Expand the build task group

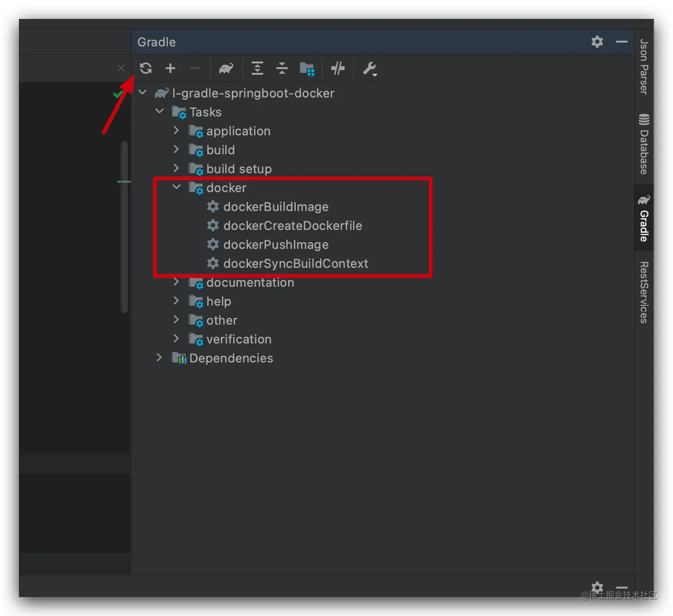click(176, 149)
